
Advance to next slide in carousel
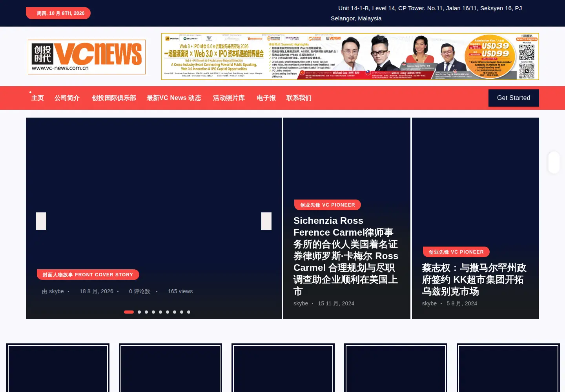point(266,221)
